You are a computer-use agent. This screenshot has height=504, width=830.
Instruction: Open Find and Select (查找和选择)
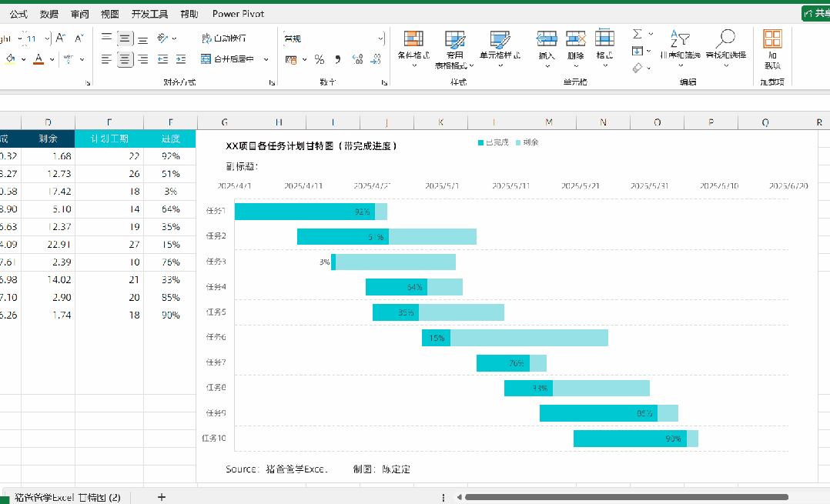(x=726, y=49)
